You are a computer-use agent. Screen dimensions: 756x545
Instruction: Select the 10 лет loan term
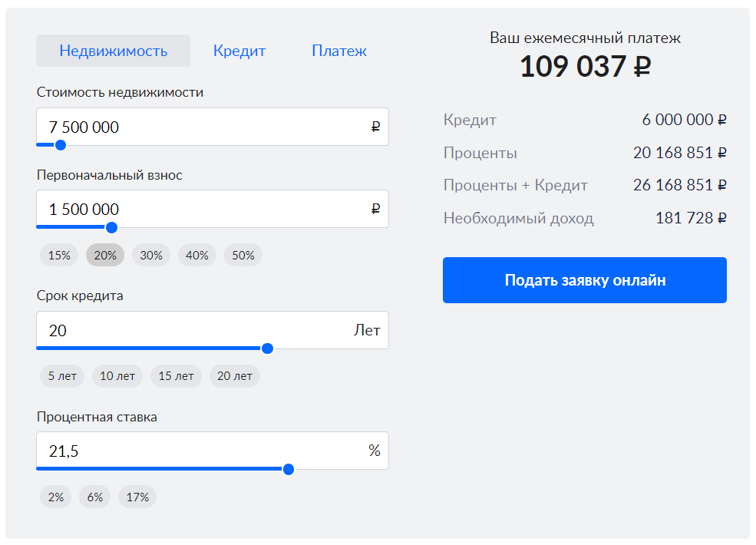117,376
